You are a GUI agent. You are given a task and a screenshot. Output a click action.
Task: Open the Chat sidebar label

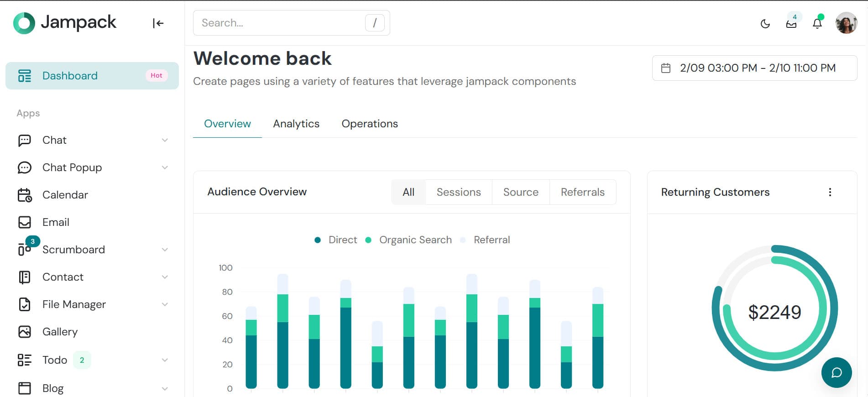pos(54,140)
